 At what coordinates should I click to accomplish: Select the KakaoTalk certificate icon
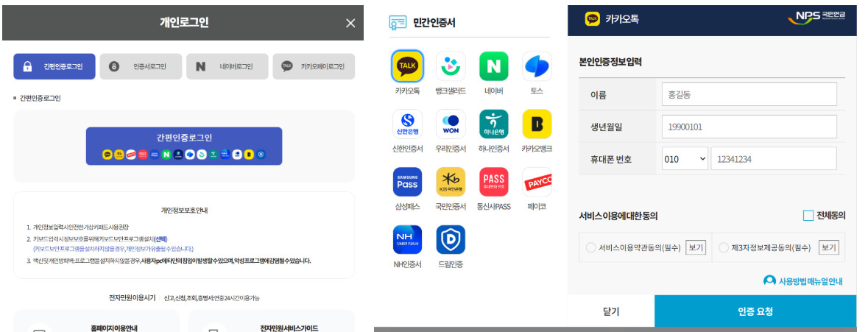coord(407,66)
